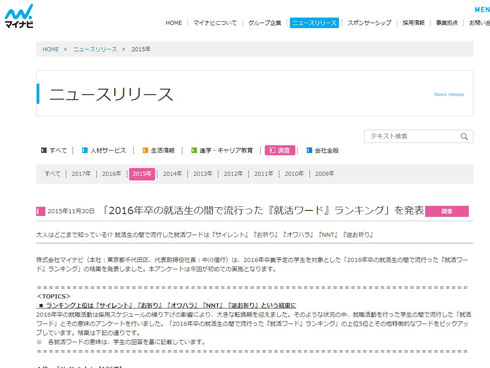This screenshot has width=490, height=368.
Task: Click underlined ランキング上位は topic heading
Action: (x=167, y=305)
